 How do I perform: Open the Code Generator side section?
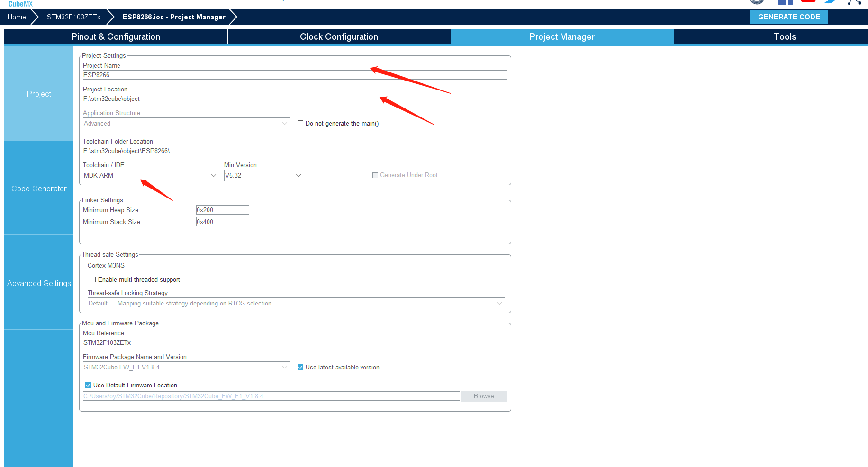(39, 189)
